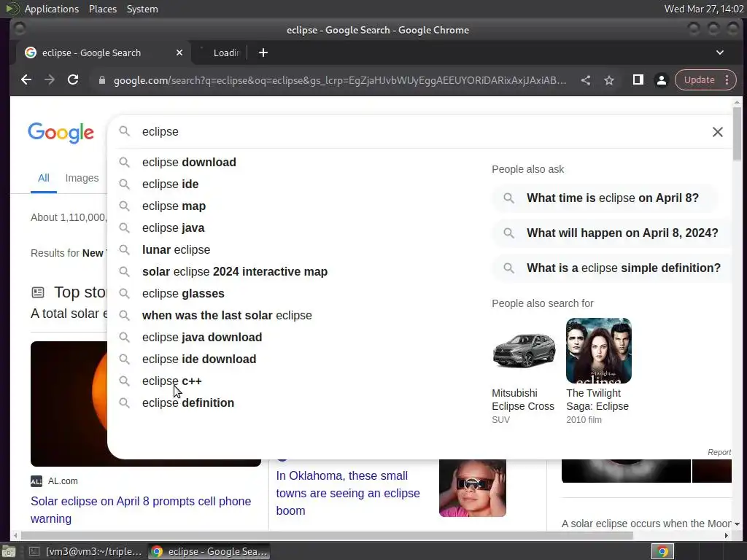Image resolution: width=747 pixels, height=560 pixels.
Task: Click the AL.com favicon
Action: [36, 481]
